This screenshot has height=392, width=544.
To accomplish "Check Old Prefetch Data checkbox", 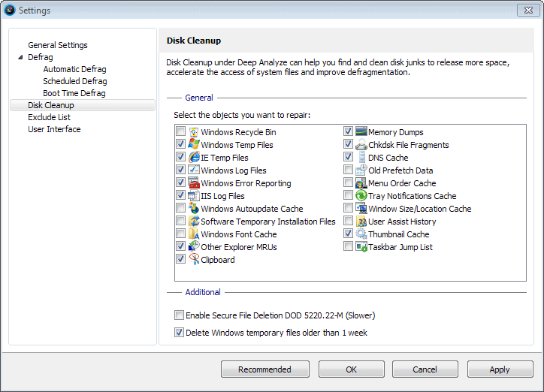I will coord(348,170).
